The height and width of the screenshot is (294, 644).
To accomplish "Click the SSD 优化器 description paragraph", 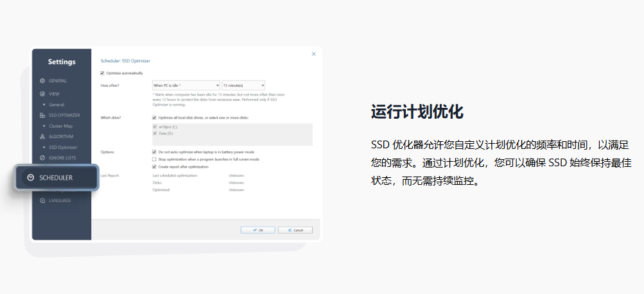I will point(501,163).
